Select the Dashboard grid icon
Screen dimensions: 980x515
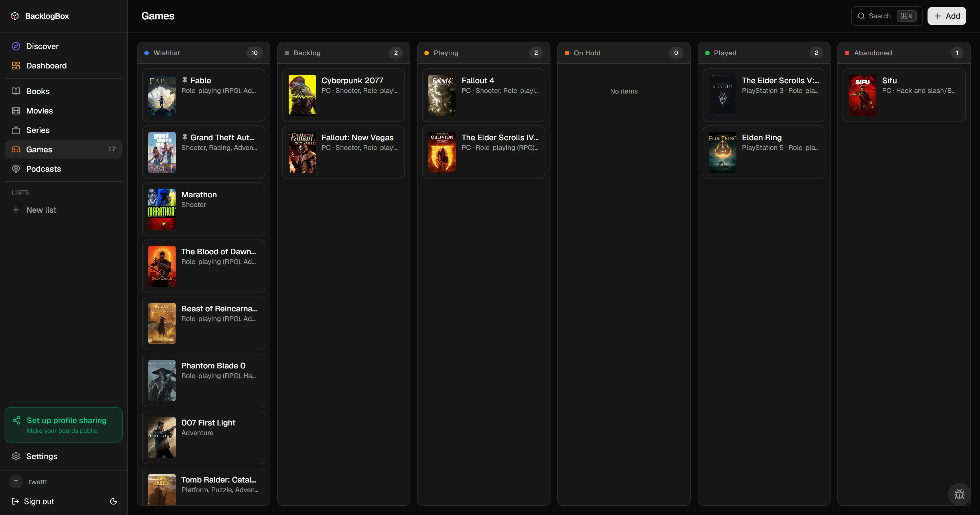pyautogui.click(x=16, y=65)
